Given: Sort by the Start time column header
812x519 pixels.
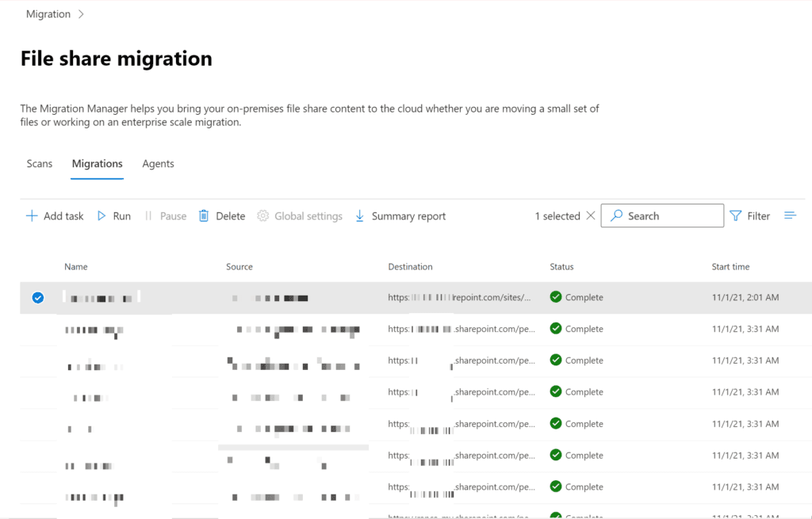Looking at the screenshot, I should (730, 267).
